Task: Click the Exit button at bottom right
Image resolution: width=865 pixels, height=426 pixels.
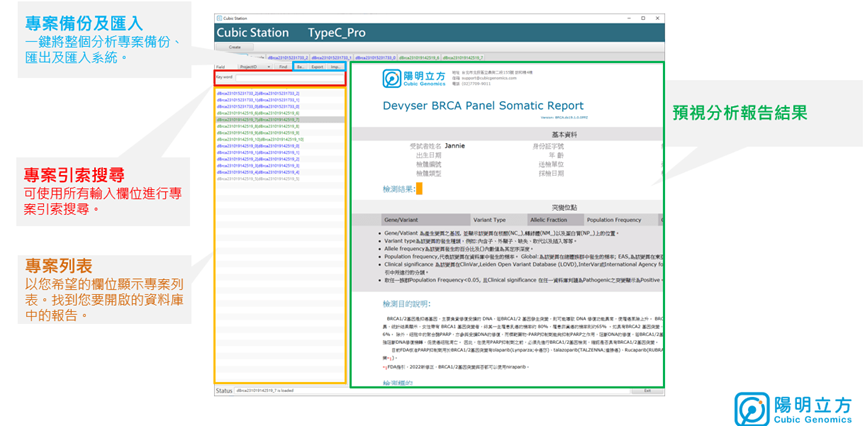Action: (x=648, y=390)
